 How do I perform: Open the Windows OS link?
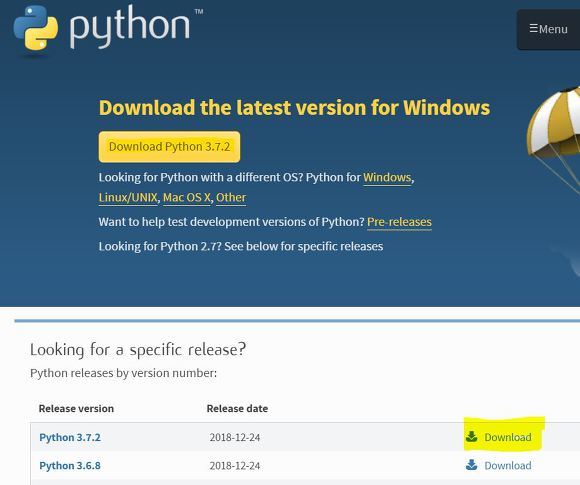pos(387,178)
